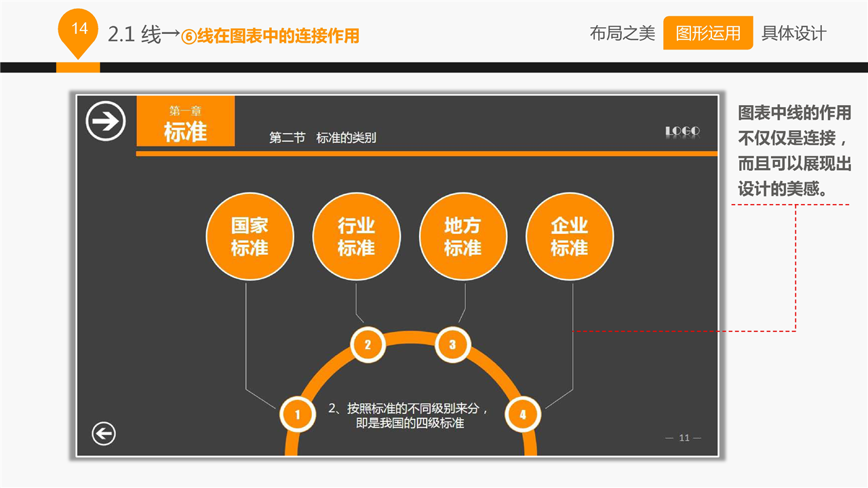Switch to the 图形运用 tab
The image size is (868, 488).
708,33
